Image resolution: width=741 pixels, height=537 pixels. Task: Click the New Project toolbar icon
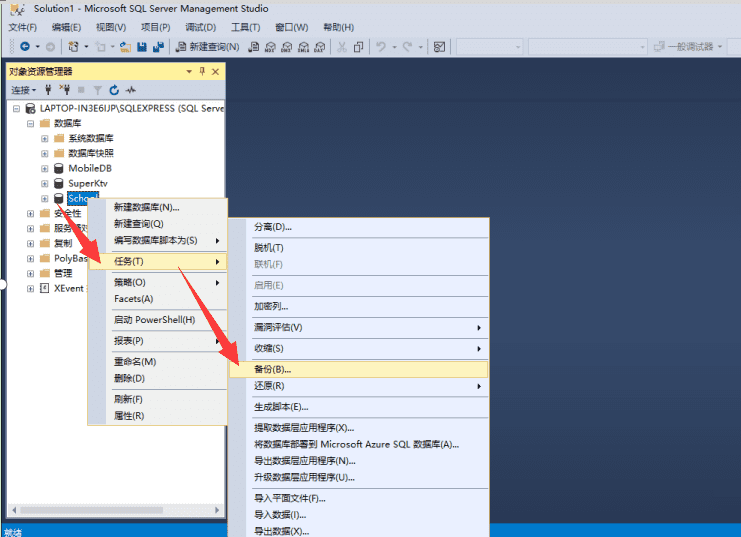[73, 46]
